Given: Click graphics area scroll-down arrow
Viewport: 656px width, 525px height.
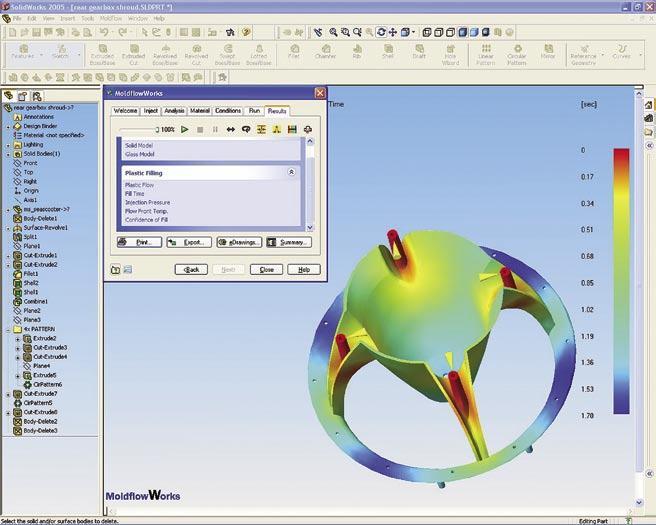Looking at the screenshot, I should (639, 502).
